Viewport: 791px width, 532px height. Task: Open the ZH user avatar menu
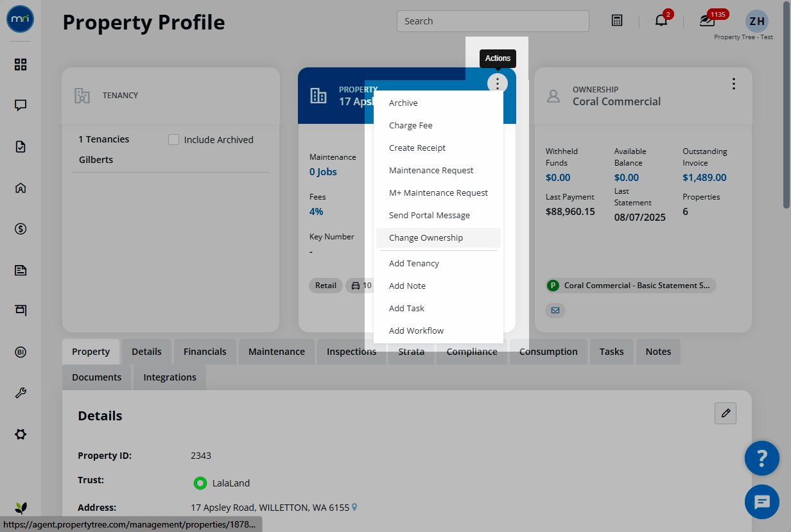757,21
